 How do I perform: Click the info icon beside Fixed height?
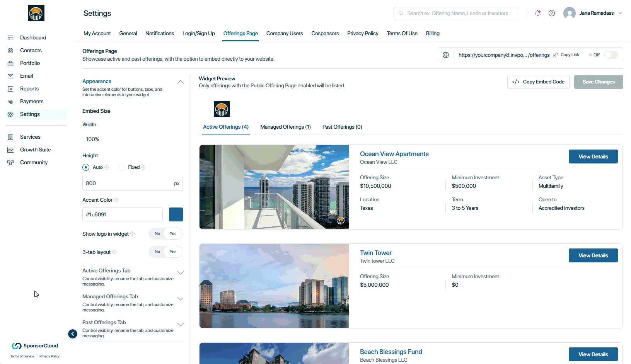click(x=143, y=167)
